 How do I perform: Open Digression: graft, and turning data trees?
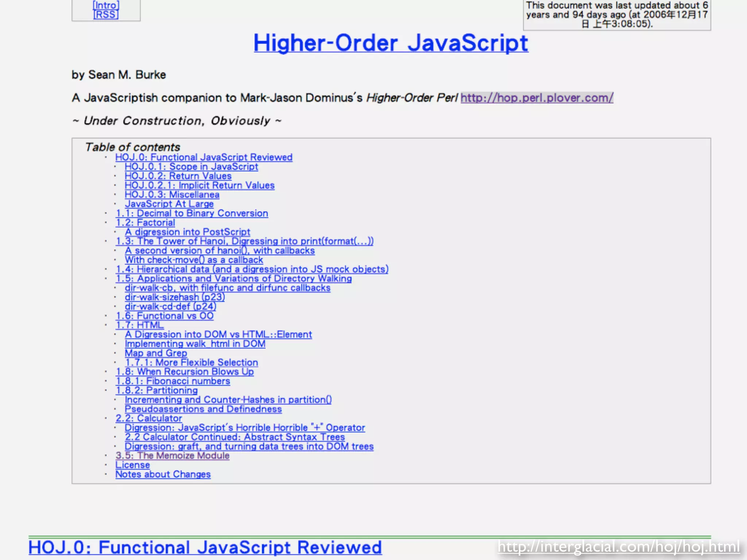point(249,446)
